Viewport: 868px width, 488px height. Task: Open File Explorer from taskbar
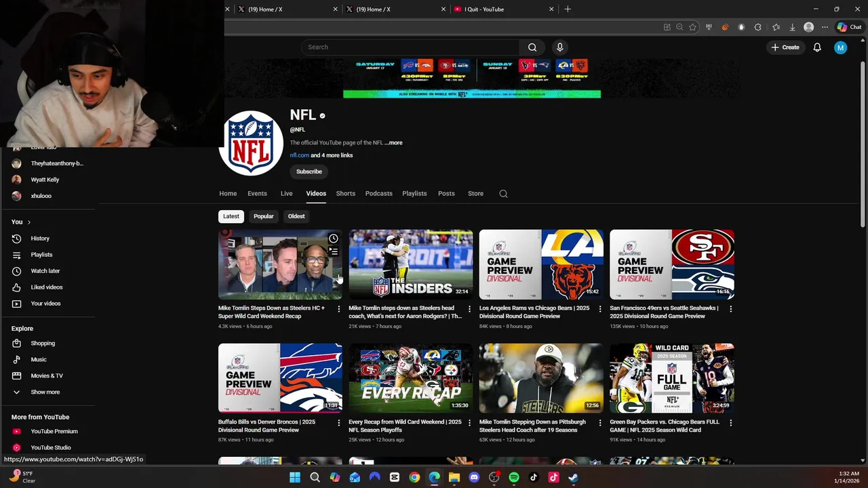coord(454,477)
